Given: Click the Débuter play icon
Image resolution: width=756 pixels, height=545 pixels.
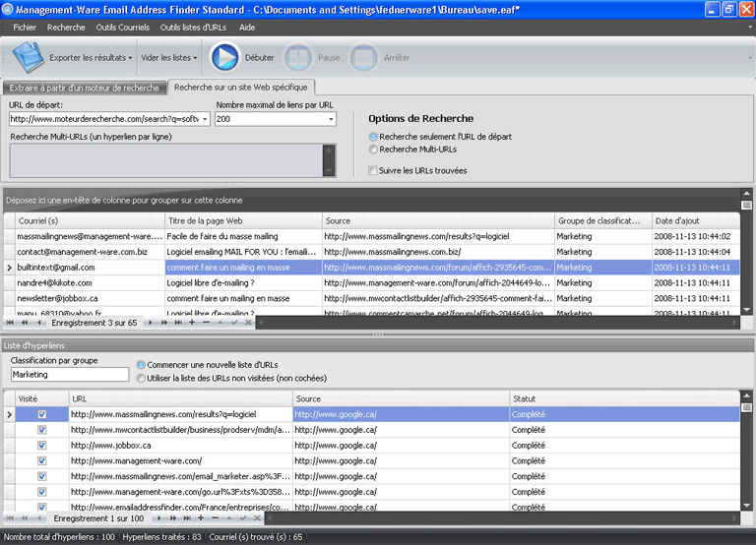Looking at the screenshot, I should pos(224,58).
